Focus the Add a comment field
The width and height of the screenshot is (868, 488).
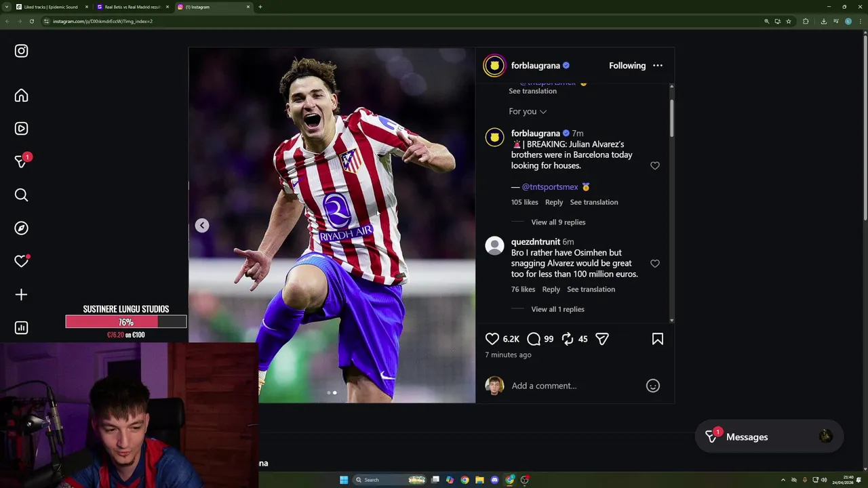click(x=575, y=386)
